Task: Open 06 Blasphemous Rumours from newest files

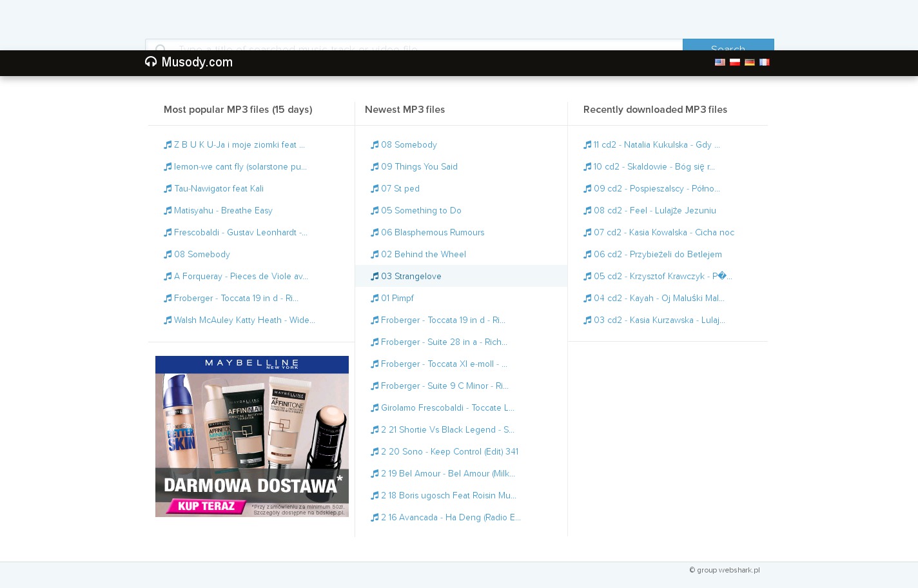Action: [x=432, y=233]
